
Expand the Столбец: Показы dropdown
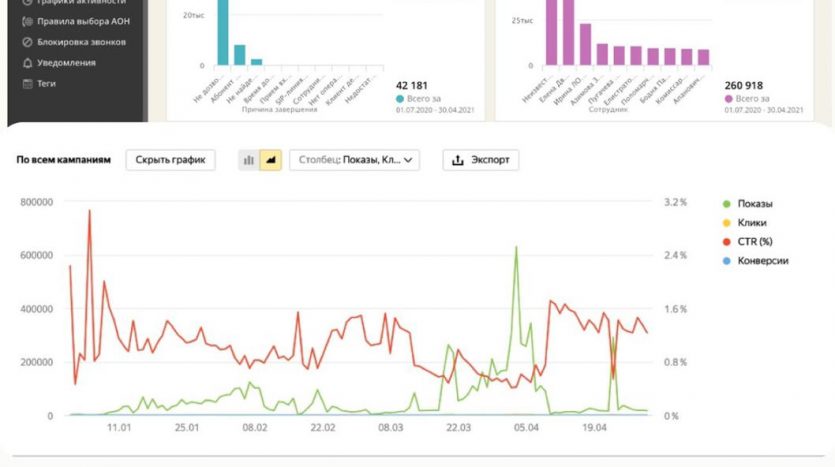point(354,160)
